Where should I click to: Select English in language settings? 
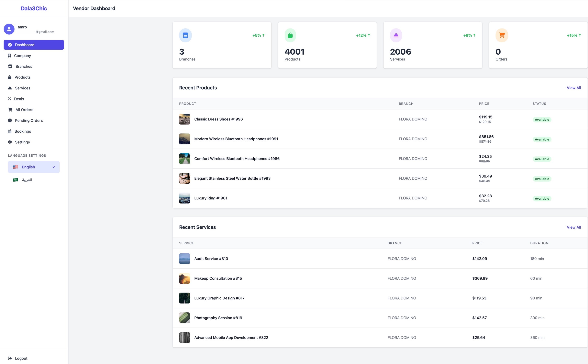tap(28, 167)
